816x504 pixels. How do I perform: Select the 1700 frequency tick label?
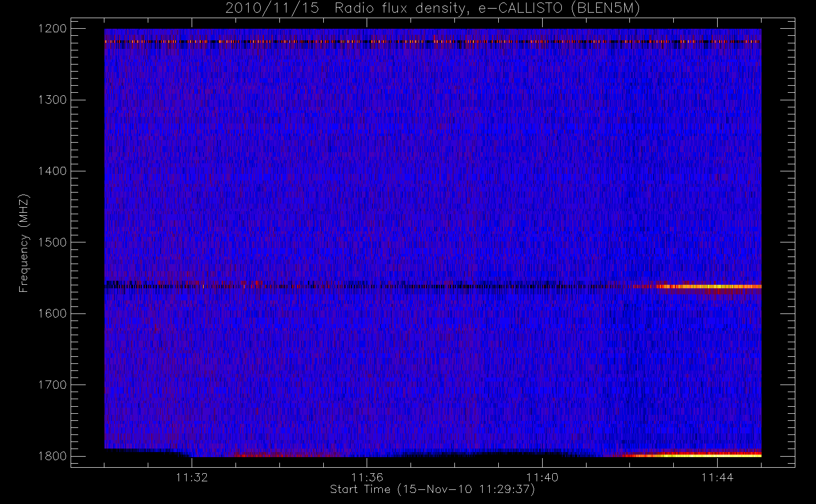(x=52, y=385)
